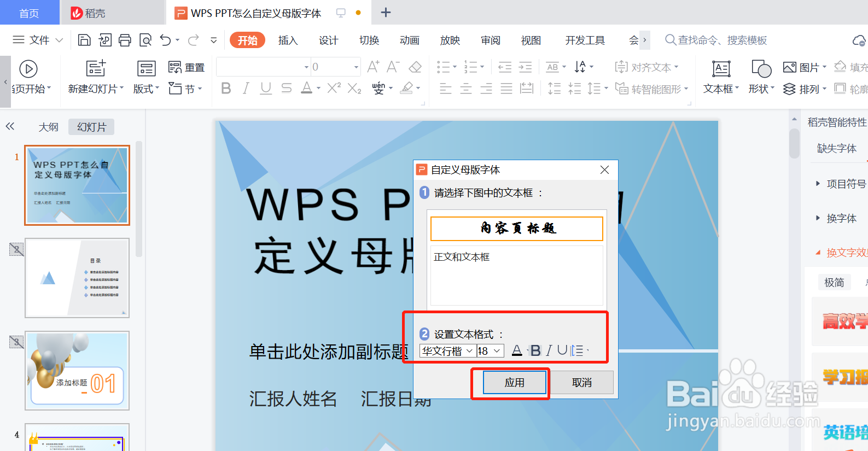Toggle align right in ribbon

(486, 88)
